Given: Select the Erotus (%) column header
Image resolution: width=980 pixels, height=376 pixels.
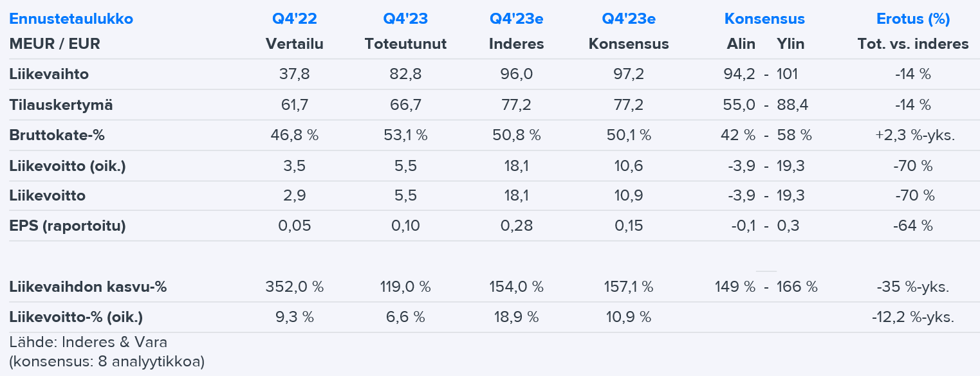Looking at the screenshot, I should pos(913,19).
